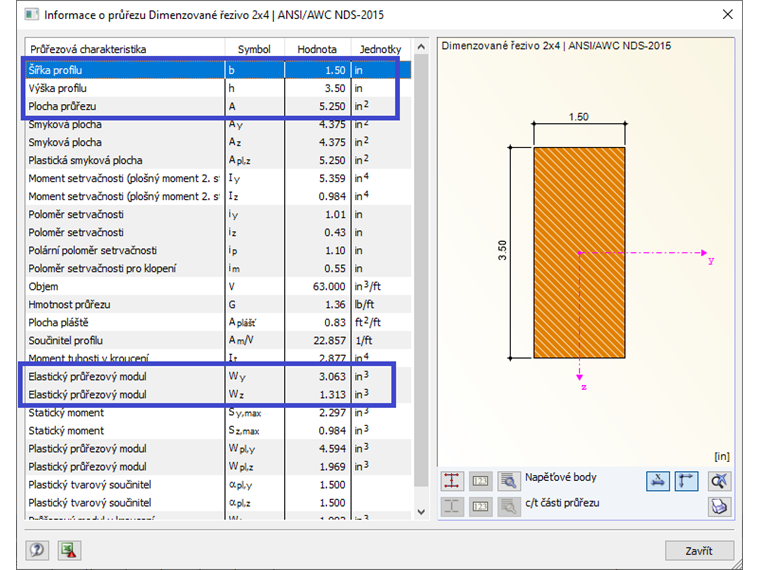
Task: Export table to Excel
Action: (x=69, y=550)
